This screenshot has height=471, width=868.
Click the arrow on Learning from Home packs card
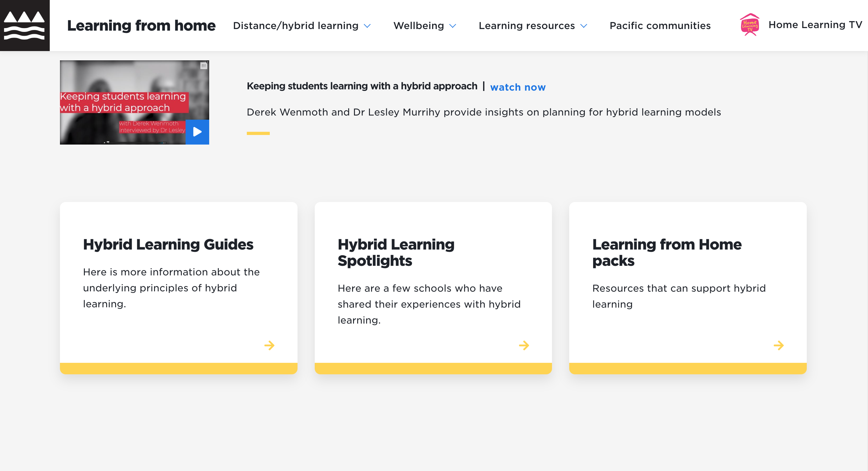tap(779, 345)
